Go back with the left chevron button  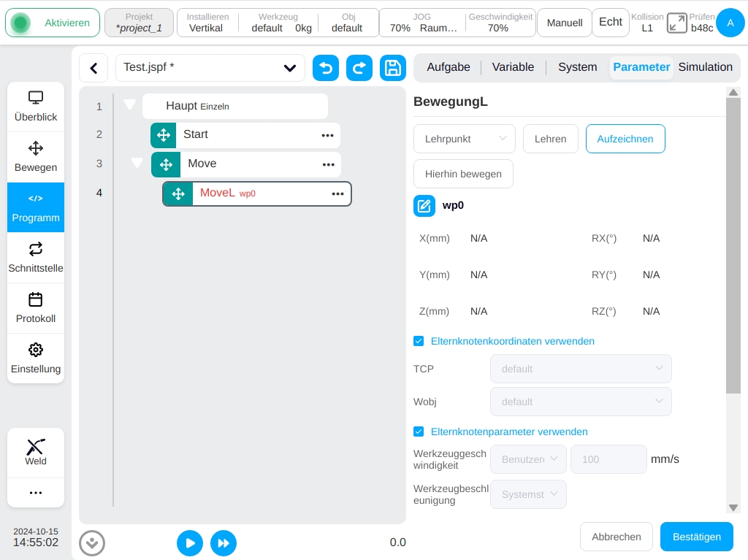pyautogui.click(x=94, y=68)
